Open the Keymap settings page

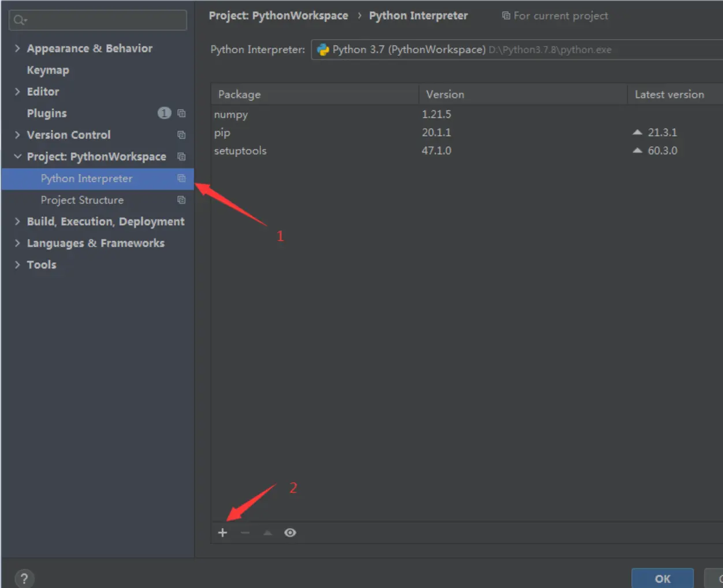pyautogui.click(x=48, y=70)
